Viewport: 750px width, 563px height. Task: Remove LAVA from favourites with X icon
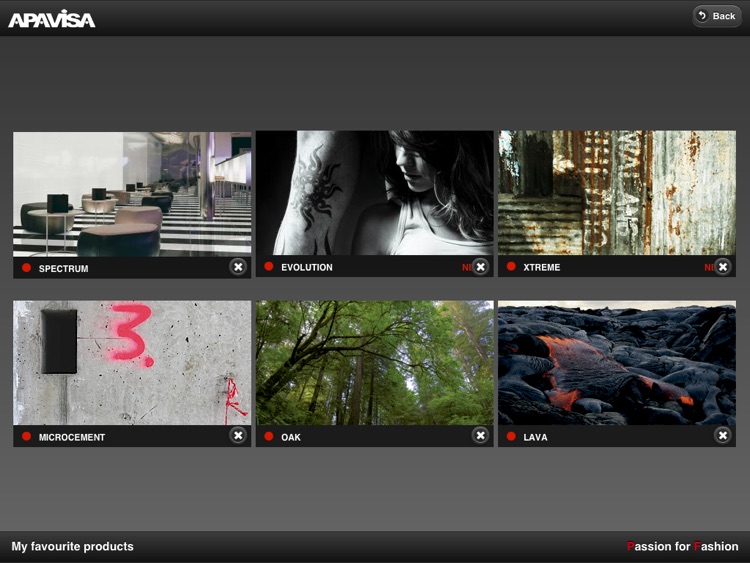723,435
